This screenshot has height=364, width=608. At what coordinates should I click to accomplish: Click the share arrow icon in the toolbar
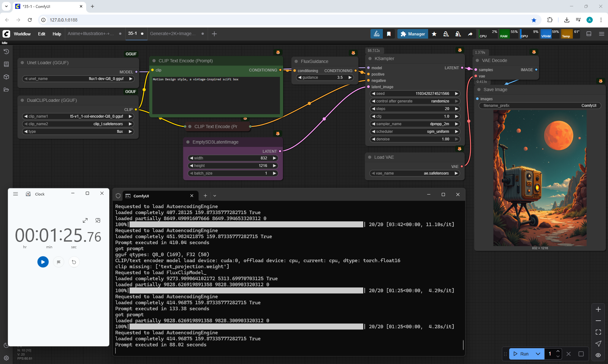click(x=470, y=34)
